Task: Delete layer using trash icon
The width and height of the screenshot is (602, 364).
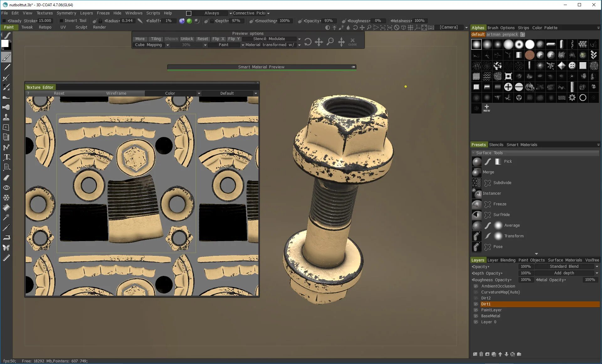Action: pyautogui.click(x=481, y=354)
